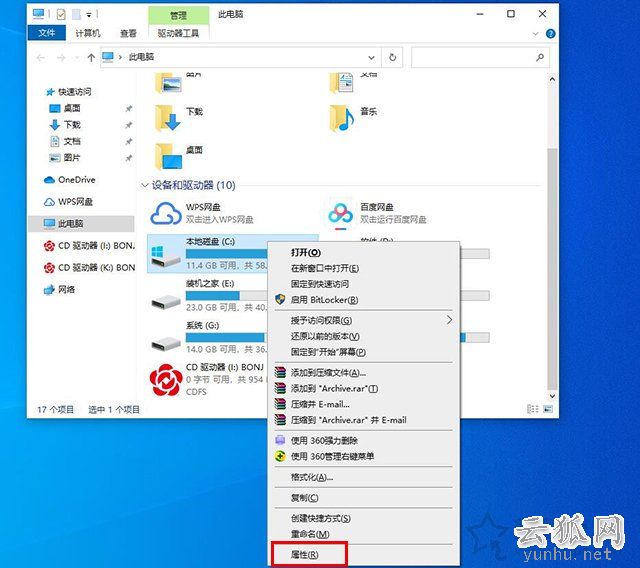
Task: Choose 添加到 "Archive.rar"(T)
Action: click(x=363, y=388)
